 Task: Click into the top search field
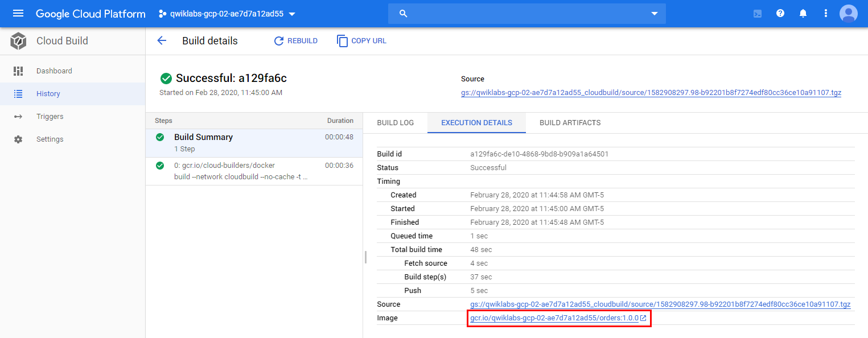(x=527, y=14)
